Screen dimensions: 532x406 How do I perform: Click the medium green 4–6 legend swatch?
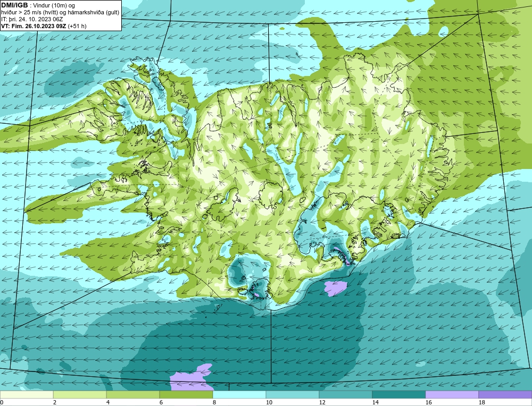133,394
